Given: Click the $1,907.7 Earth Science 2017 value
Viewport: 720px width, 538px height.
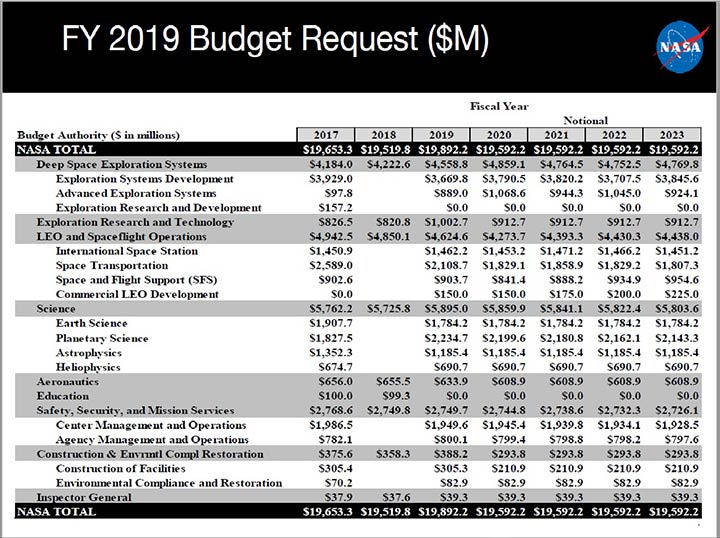Looking at the screenshot, I should click(x=331, y=323).
